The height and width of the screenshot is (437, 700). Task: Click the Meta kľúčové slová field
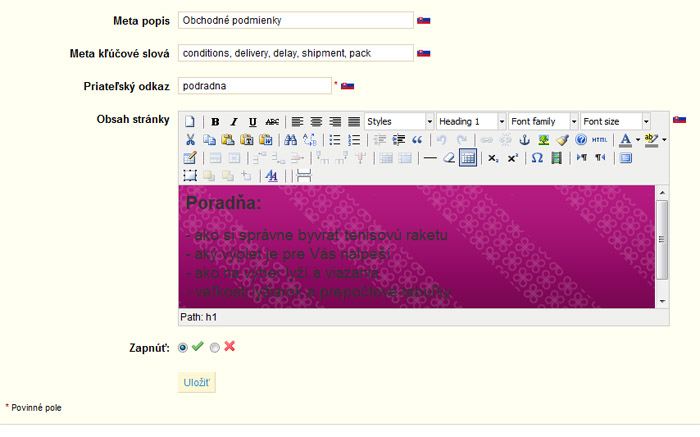click(296, 53)
